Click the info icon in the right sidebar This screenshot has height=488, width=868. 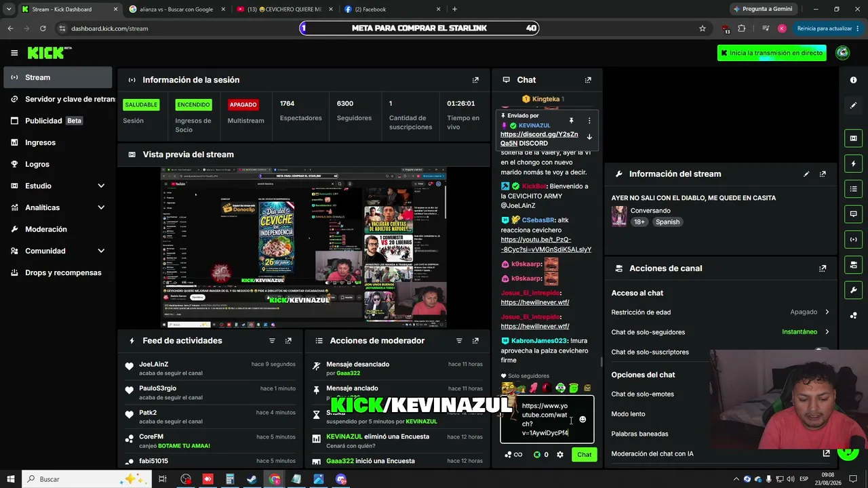854,80
